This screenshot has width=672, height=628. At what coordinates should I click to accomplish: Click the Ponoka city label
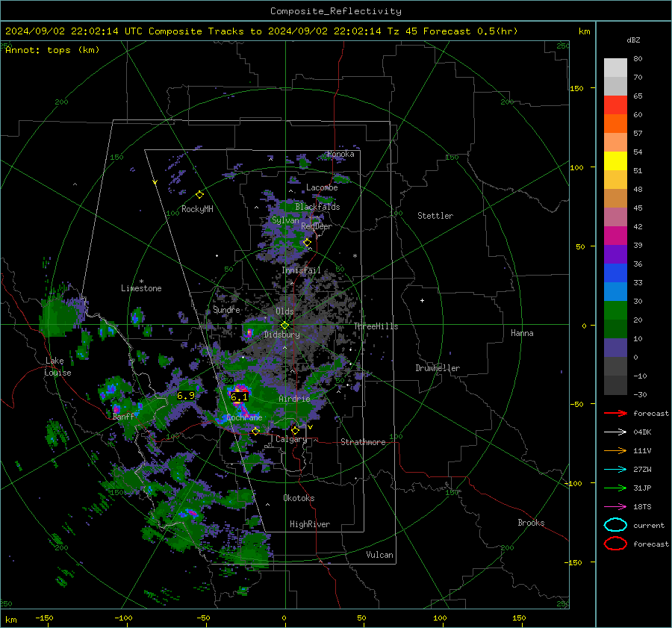pyautogui.click(x=340, y=155)
